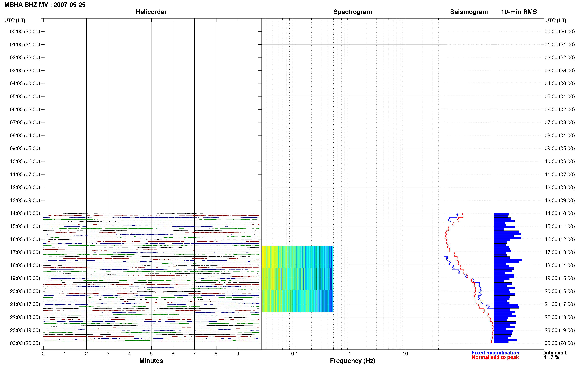The width and height of the screenshot is (588, 368).
Task: Click the left 'UTC (LT)' axis label
Action: pyautogui.click(x=15, y=20)
